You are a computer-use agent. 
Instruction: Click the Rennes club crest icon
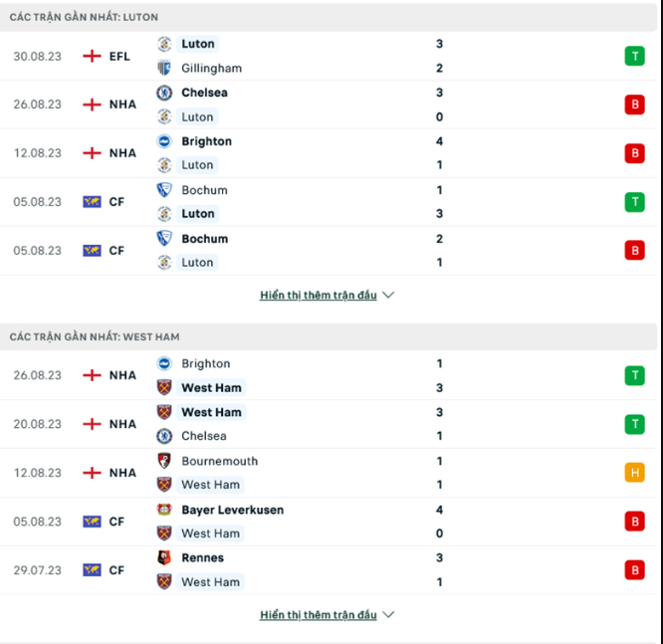tap(164, 558)
